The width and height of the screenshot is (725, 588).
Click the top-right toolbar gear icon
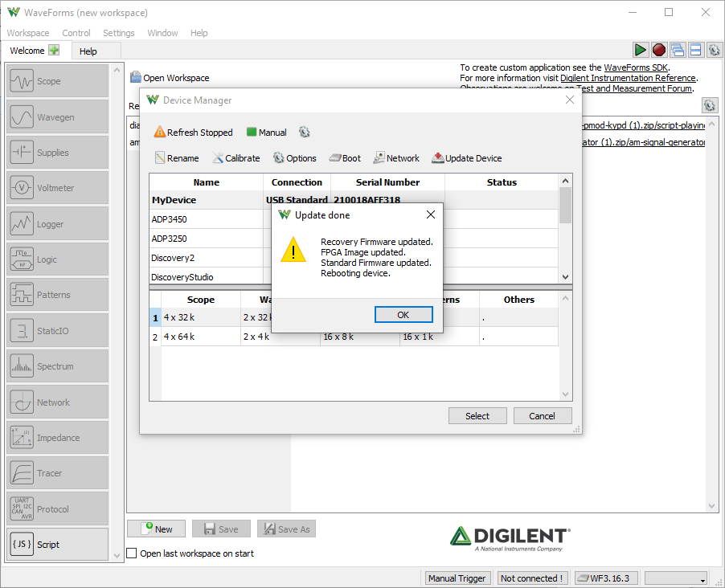click(x=714, y=50)
